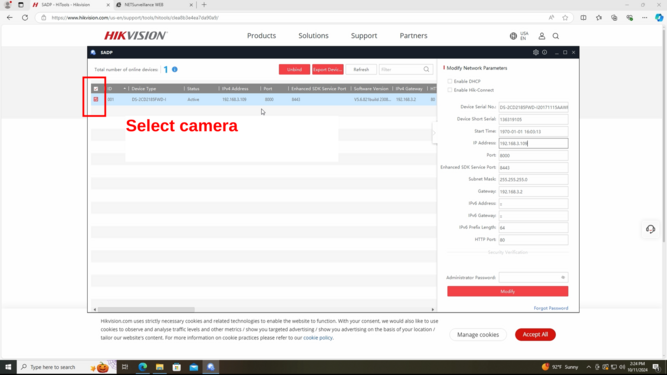The height and width of the screenshot is (375, 667).
Task: Open File Explorer from the taskbar
Action: coord(160,367)
